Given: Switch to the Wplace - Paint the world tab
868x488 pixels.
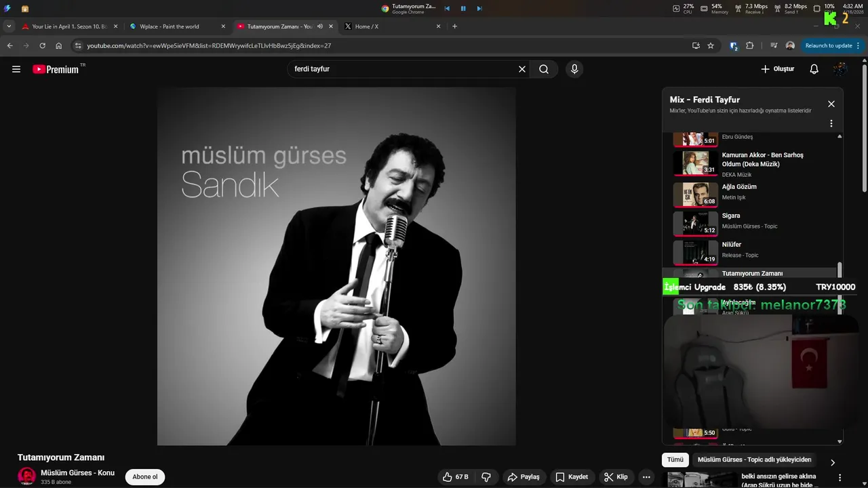Looking at the screenshot, I should pos(170,26).
